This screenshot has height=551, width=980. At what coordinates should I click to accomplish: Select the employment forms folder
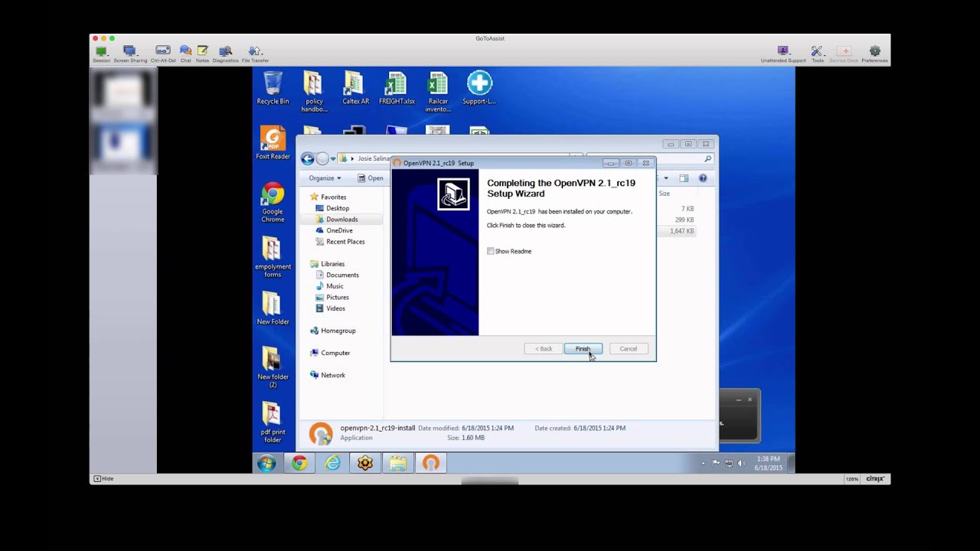pyautogui.click(x=273, y=257)
